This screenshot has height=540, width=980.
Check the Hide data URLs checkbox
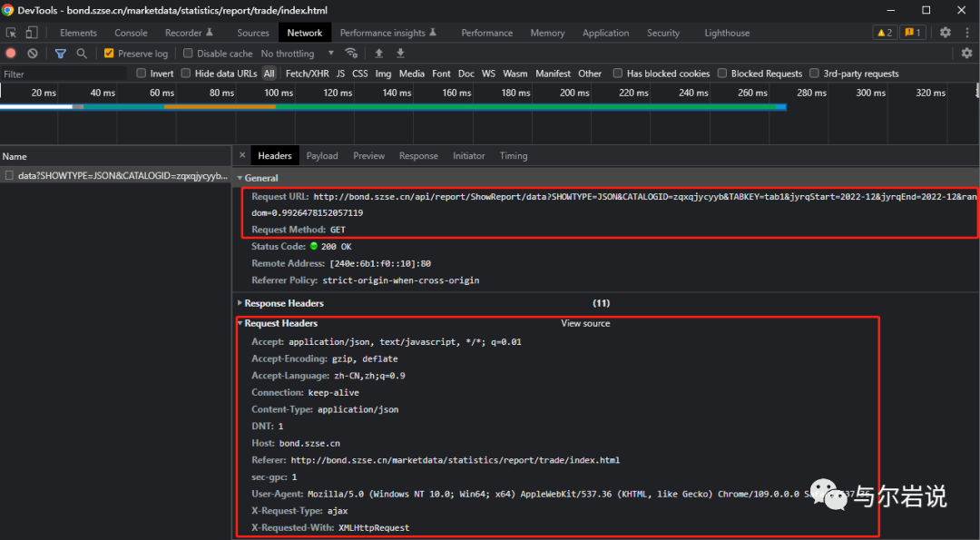pos(186,74)
